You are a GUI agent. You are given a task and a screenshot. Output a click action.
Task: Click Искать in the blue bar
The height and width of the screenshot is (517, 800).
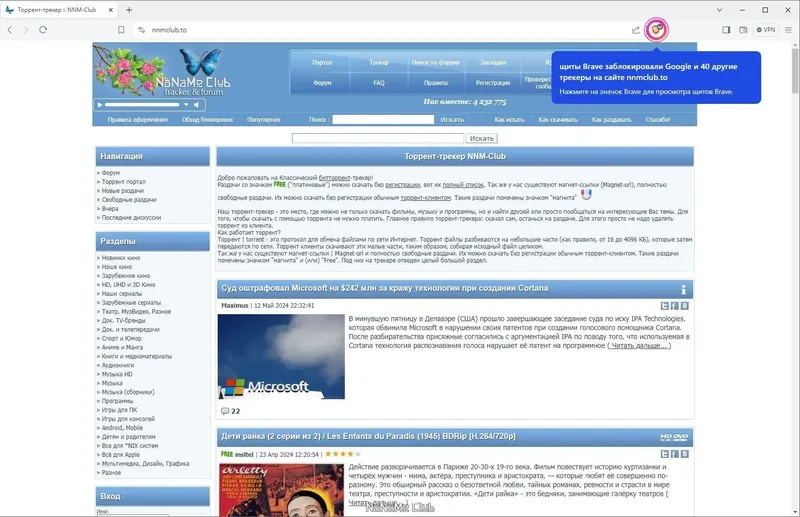point(452,119)
